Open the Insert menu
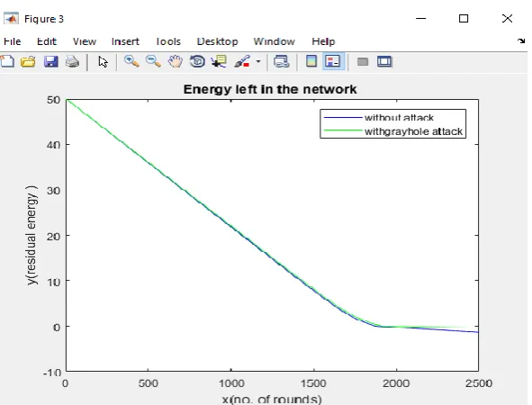The image size is (532, 405). point(125,41)
